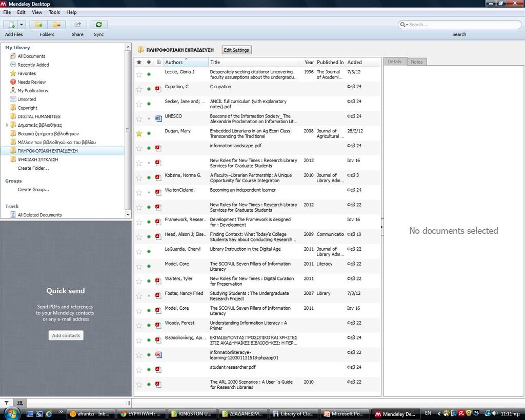Toggle favorite star for LaGuardia, Cheryl
The width and height of the screenshot is (525, 420).
139,251
